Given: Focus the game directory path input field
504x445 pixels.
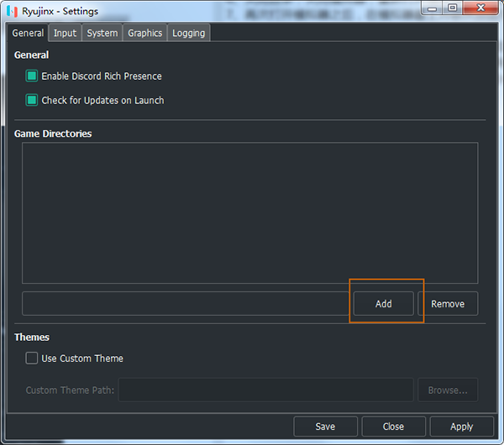Looking at the screenshot, I should click(186, 304).
